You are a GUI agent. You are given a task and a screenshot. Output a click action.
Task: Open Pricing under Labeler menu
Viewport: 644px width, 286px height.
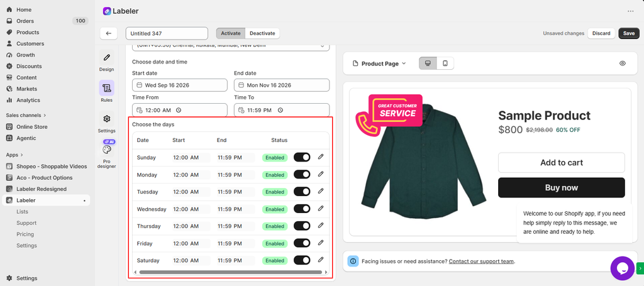point(25,234)
